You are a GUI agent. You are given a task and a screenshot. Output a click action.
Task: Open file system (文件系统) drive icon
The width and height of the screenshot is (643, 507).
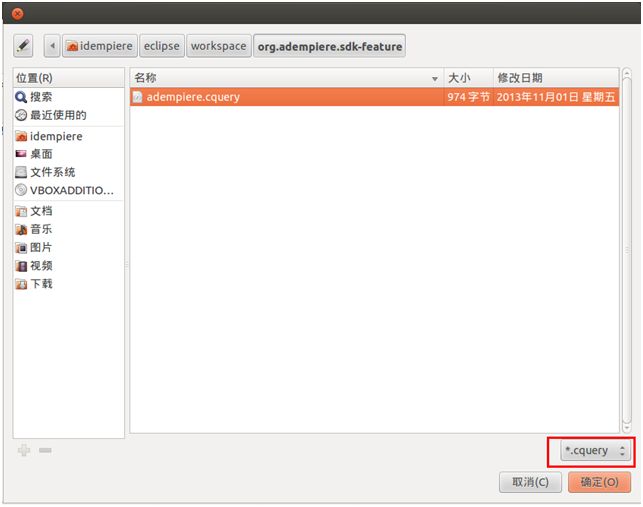[x=21, y=172]
